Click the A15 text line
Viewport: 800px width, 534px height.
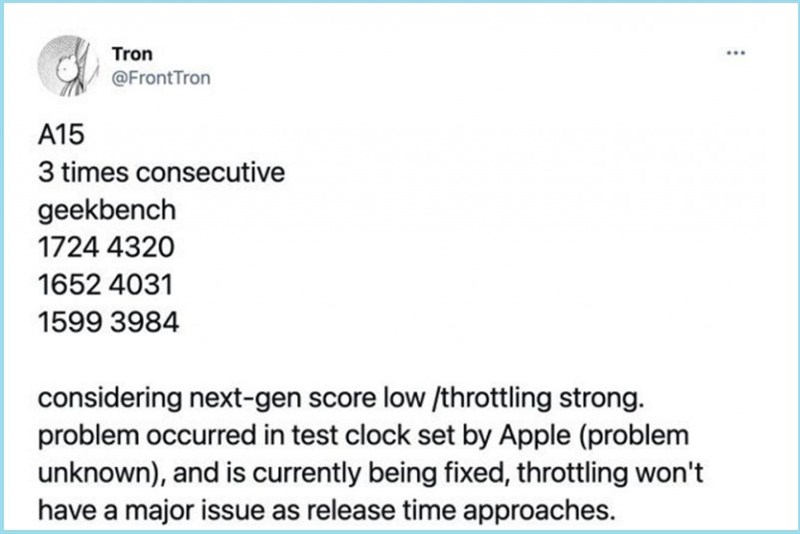(x=58, y=141)
